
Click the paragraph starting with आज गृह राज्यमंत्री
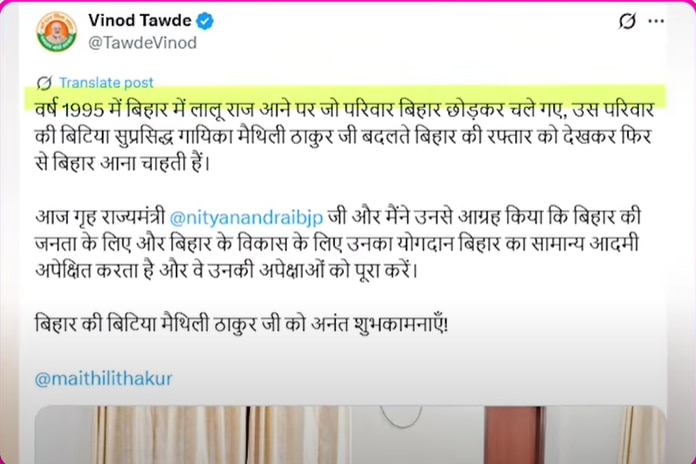click(338, 244)
